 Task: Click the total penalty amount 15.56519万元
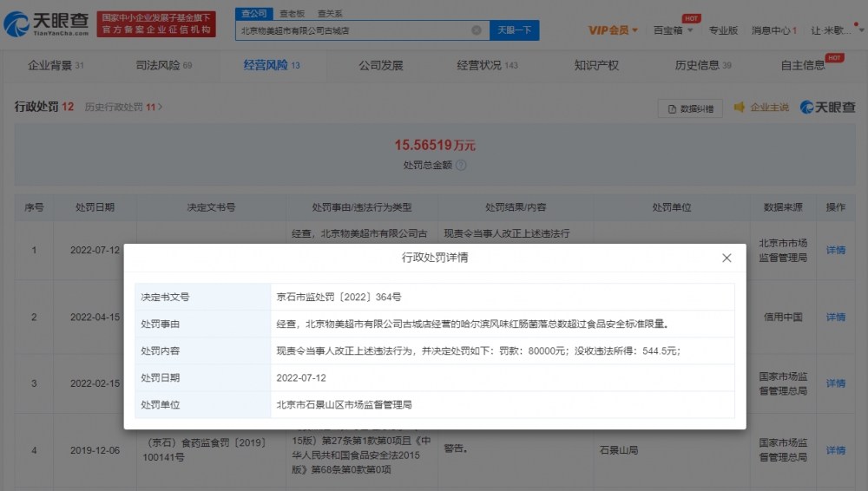click(x=435, y=145)
